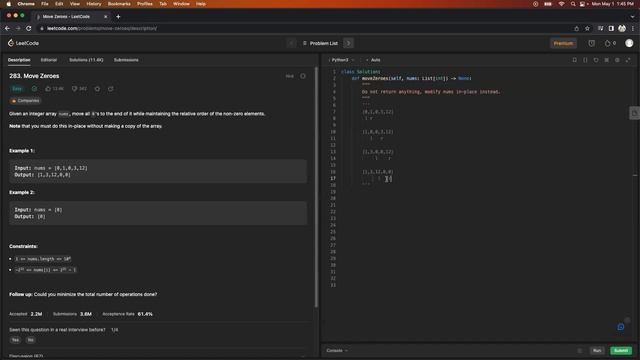
Task: Open the shield store icon in header
Action: pyautogui.click(x=591, y=43)
